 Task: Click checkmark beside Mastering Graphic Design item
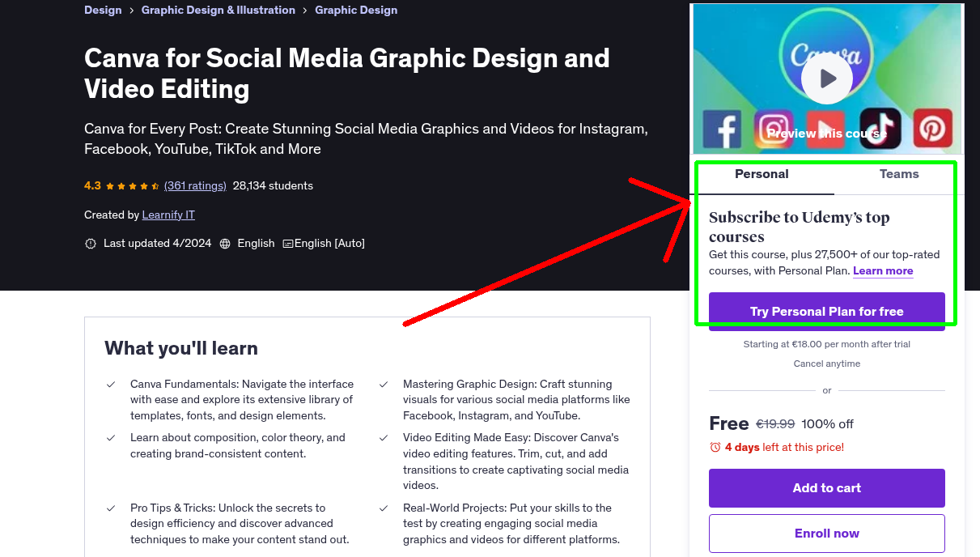click(384, 385)
